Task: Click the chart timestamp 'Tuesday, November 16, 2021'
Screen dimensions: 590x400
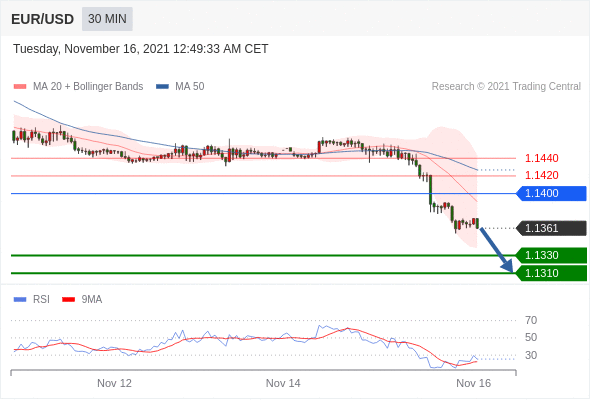Action: pyautogui.click(x=91, y=49)
